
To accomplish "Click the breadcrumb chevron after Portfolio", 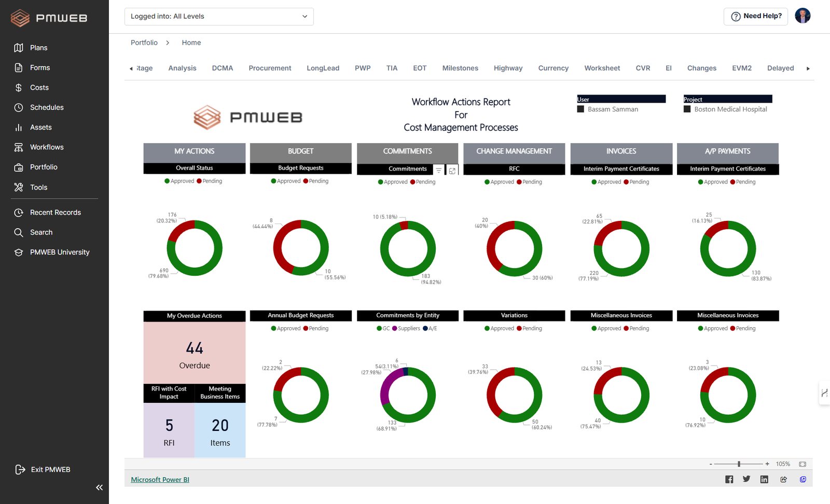I will (x=168, y=43).
